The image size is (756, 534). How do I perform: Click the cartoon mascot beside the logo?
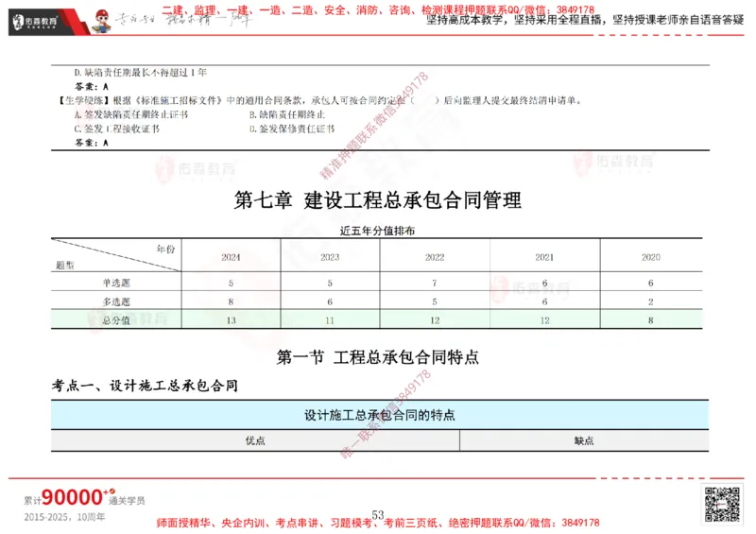pyautogui.click(x=101, y=21)
